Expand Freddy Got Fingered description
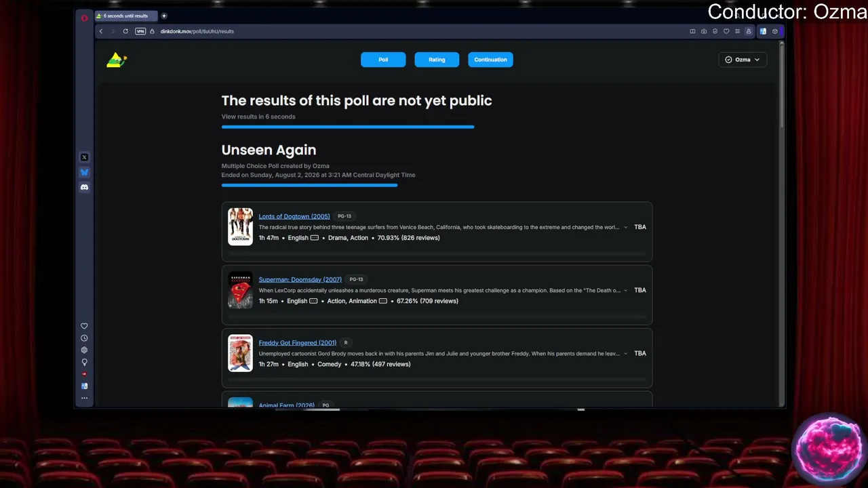The image size is (868, 488). (625, 353)
